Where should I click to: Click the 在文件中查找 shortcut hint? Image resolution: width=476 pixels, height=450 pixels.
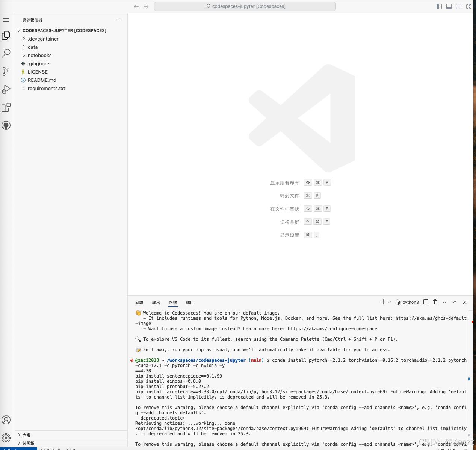click(x=285, y=209)
